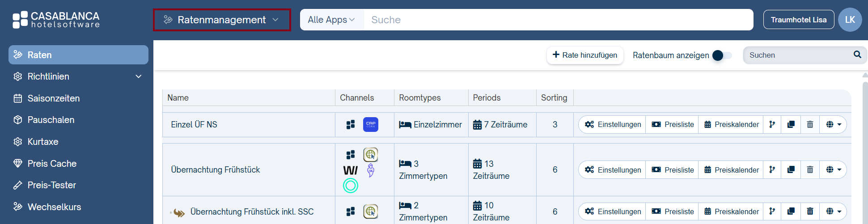The width and height of the screenshot is (868, 224).
Task: Open Kurtaxe in the sidebar
Action: click(78, 142)
